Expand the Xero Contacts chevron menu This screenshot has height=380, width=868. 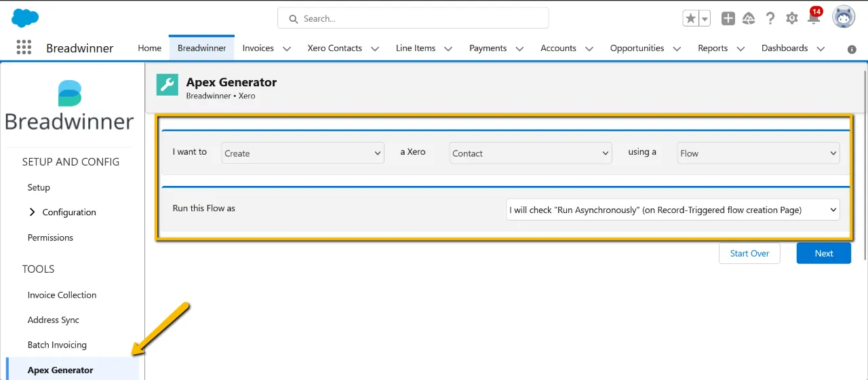(x=374, y=49)
